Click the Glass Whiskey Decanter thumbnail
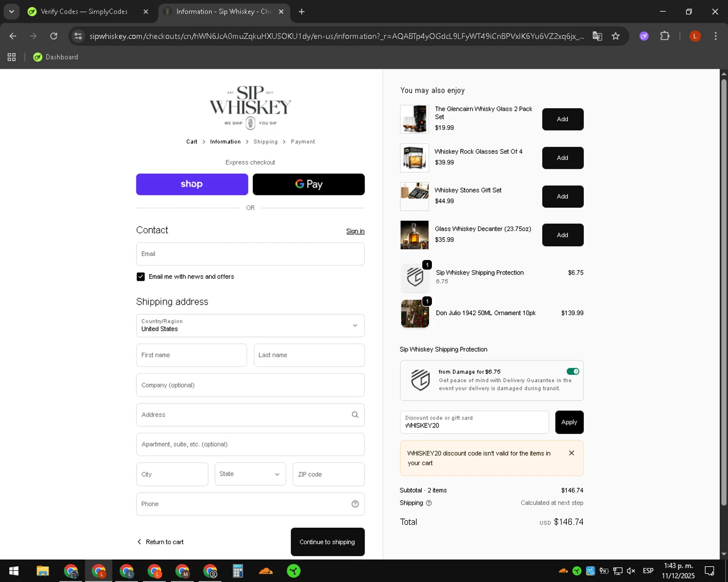 tap(414, 235)
